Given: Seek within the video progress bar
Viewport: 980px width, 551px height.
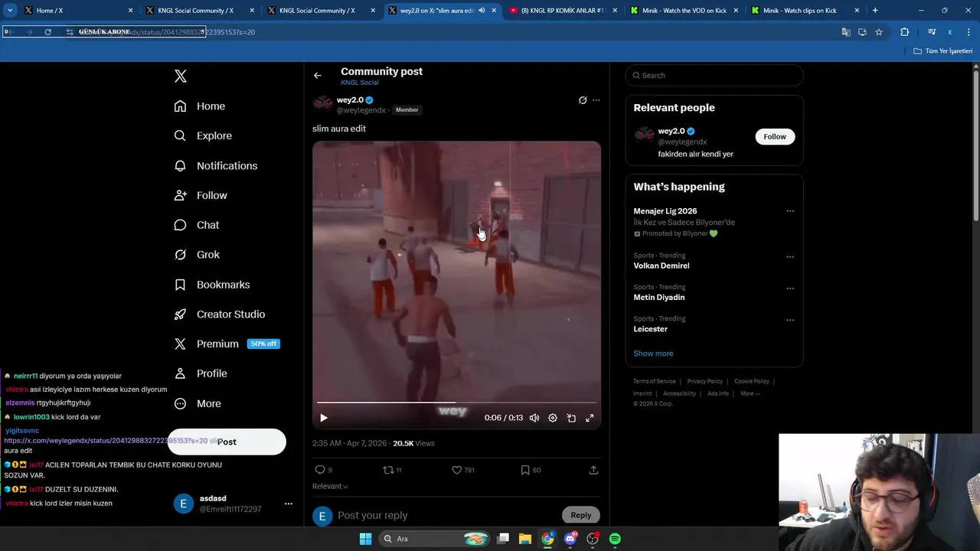Looking at the screenshot, I should pyautogui.click(x=456, y=403).
